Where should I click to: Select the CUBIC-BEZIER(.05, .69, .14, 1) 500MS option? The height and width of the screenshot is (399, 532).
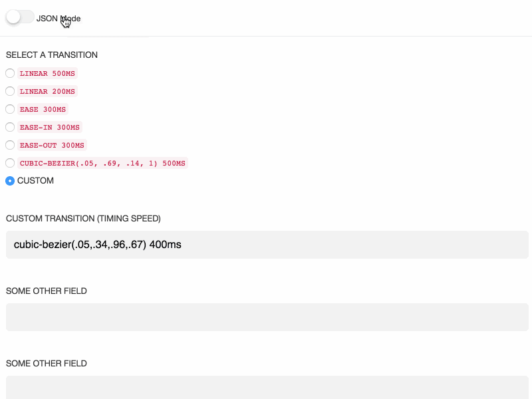point(10,163)
